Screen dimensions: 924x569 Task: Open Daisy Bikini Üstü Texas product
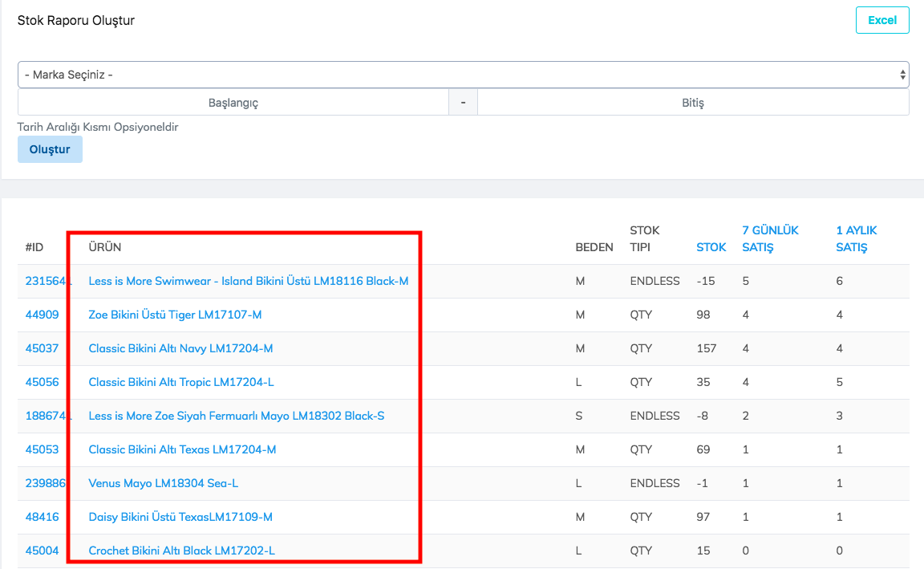coord(180,517)
